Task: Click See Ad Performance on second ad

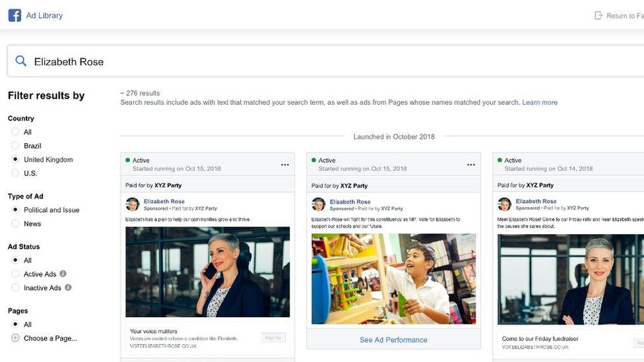Action: (x=393, y=340)
